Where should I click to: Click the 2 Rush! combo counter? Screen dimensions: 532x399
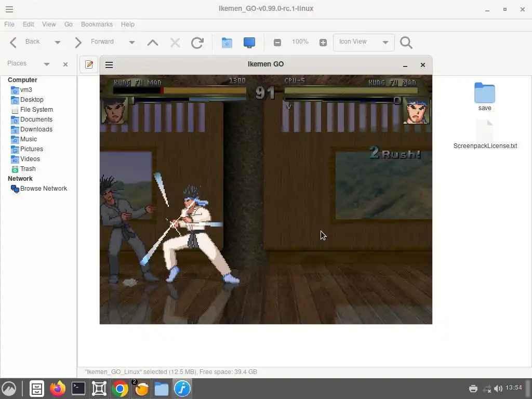(395, 153)
